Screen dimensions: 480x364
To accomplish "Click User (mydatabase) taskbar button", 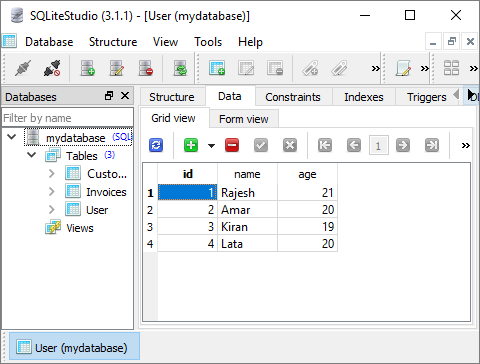I will click(x=74, y=347).
